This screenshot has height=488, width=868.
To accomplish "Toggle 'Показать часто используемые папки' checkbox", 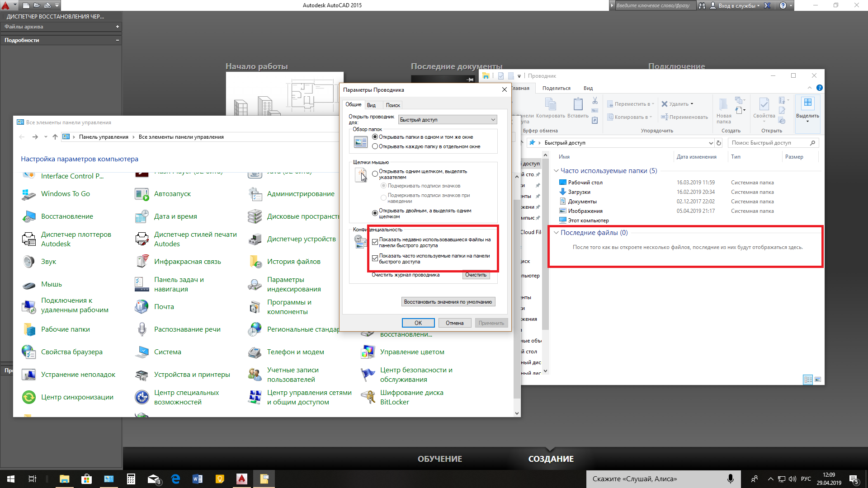I will [375, 258].
